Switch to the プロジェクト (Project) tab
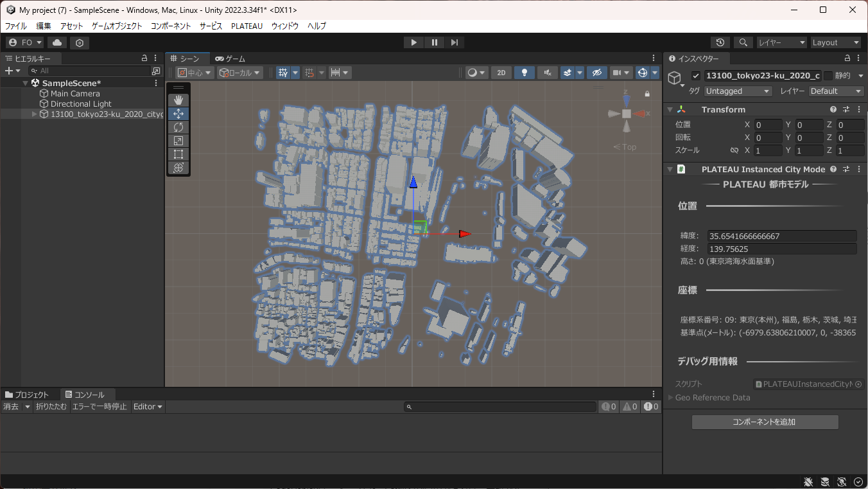 [27, 395]
